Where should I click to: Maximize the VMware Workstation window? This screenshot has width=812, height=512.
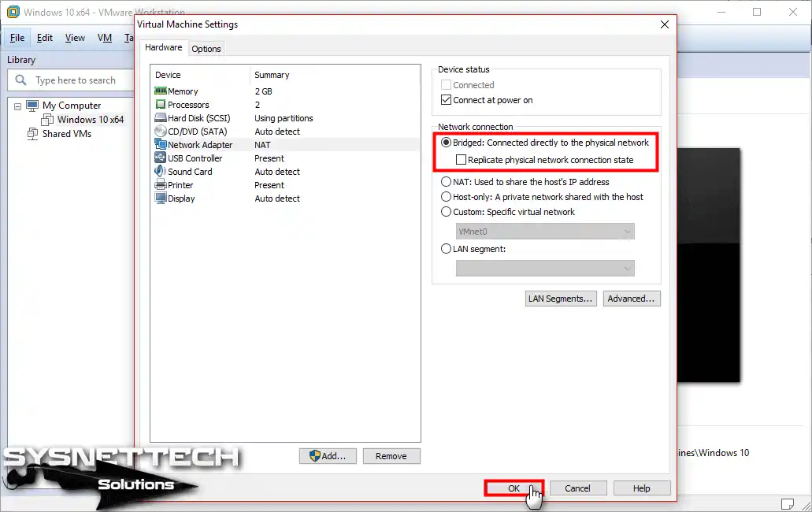click(x=757, y=12)
